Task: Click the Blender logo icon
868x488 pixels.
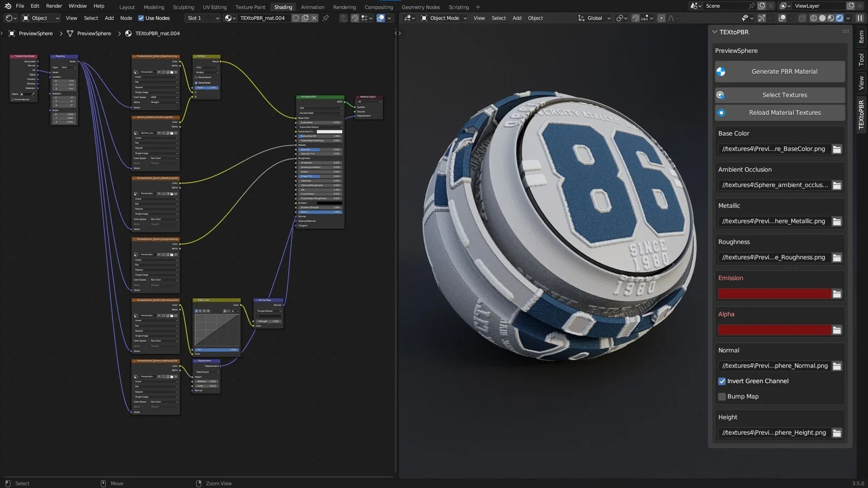Action: tap(8, 6)
